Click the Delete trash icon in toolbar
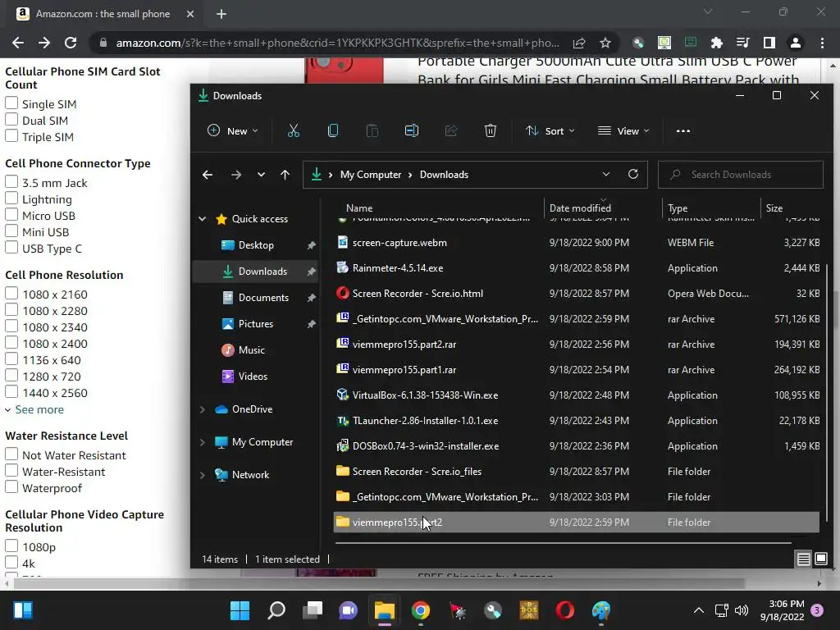Screen dimensions: 840x630 point(491,130)
